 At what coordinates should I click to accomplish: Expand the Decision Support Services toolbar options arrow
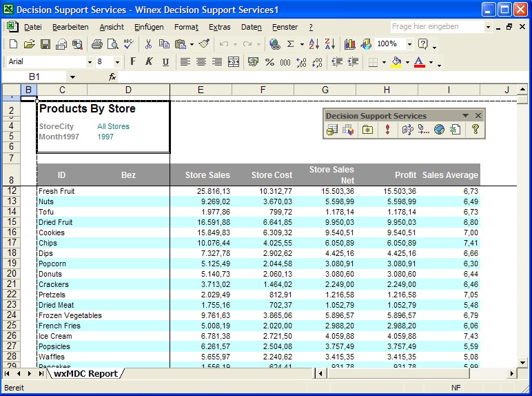(465, 116)
